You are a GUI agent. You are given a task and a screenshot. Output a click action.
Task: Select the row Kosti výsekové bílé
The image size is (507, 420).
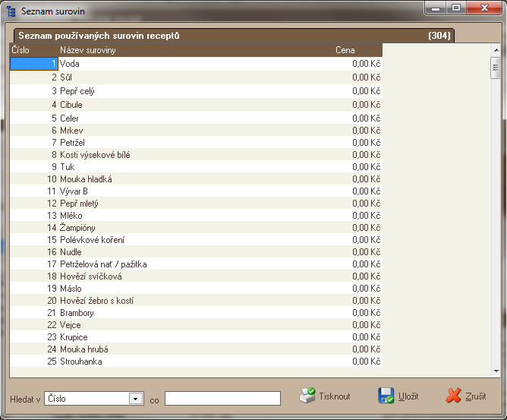(197, 154)
